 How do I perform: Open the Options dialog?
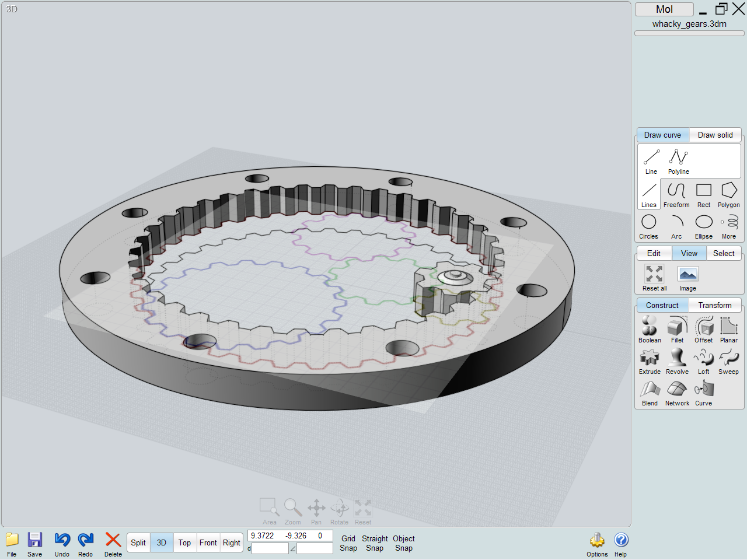tap(597, 542)
